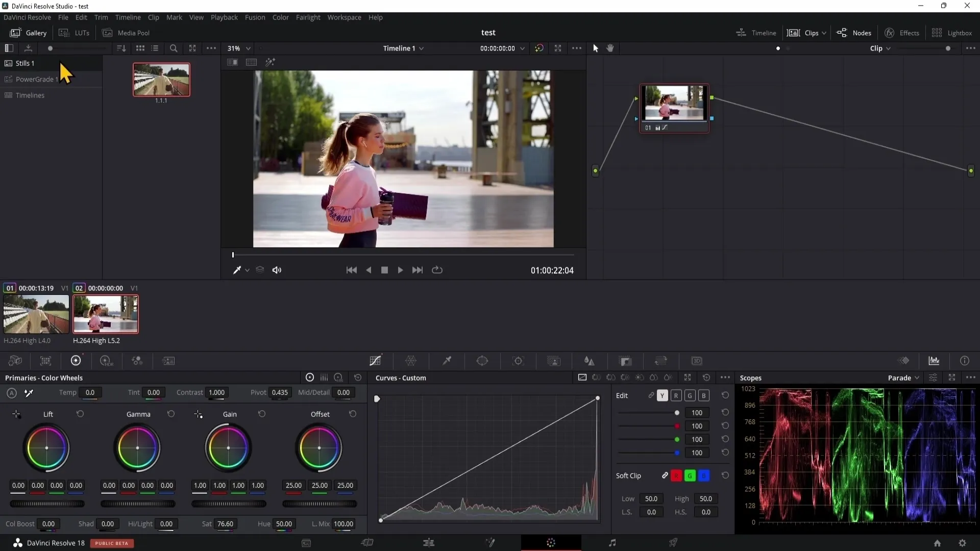Open the Effects panel
The width and height of the screenshot is (980, 551).
(x=902, y=33)
